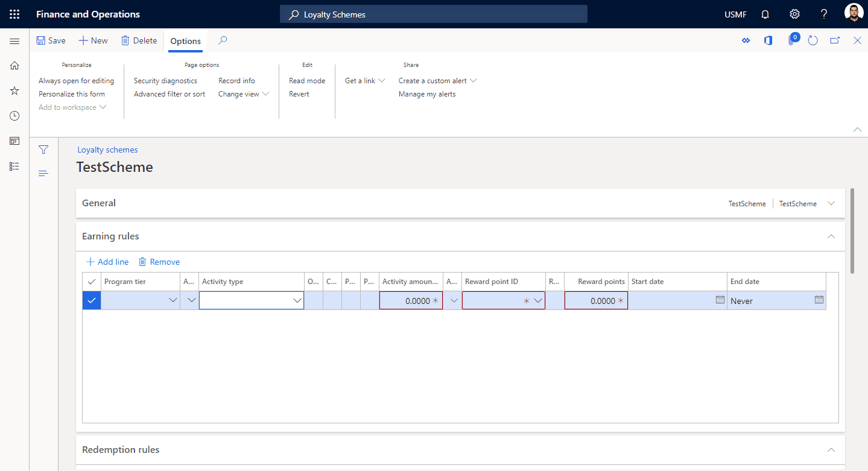Open Record info
Viewport: 868px width, 471px height.
pos(236,81)
